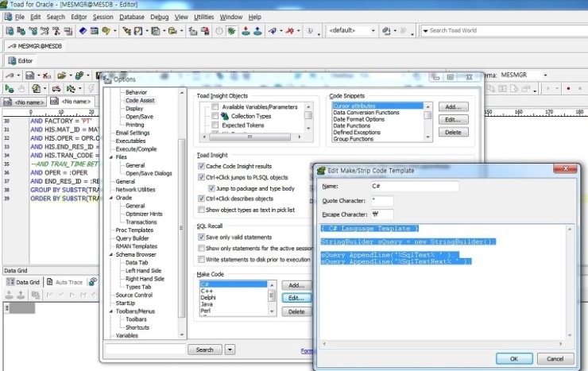Uncheck Save only valid statements
Image resolution: width=588 pixels, height=371 pixels.
point(201,238)
